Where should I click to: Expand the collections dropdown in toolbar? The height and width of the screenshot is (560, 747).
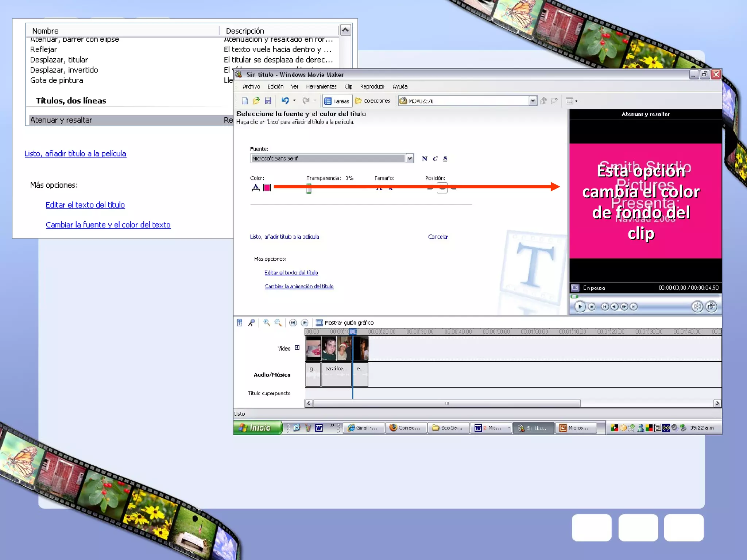pos(533,101)
